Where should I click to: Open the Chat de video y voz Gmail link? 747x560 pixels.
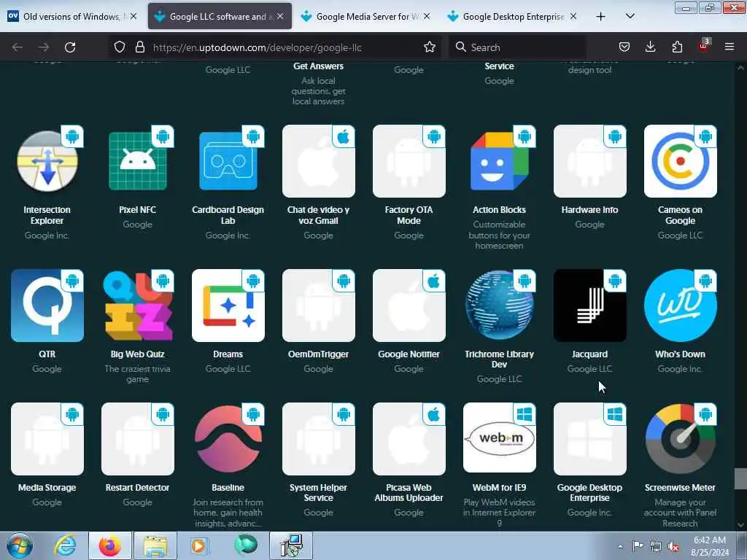(318, 215)
